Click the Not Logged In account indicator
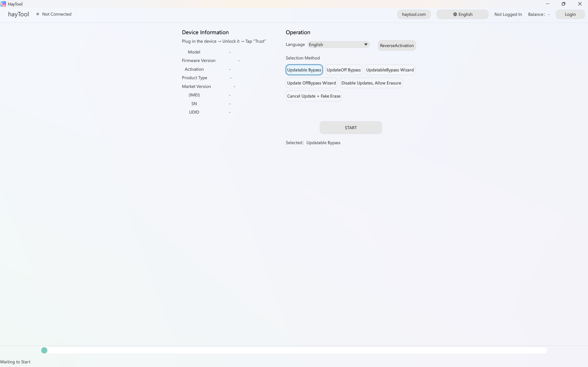This screenshot has height=367, width=588. 508,14
